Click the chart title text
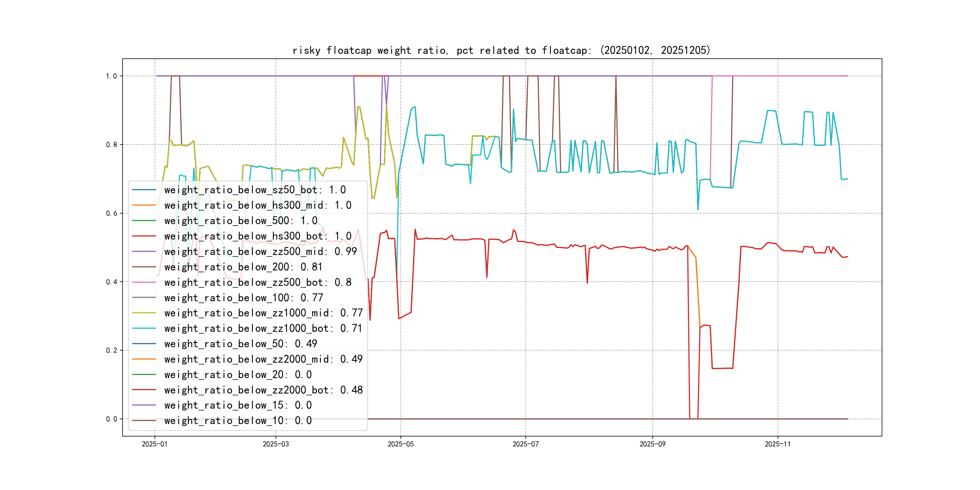 [501, 51]
